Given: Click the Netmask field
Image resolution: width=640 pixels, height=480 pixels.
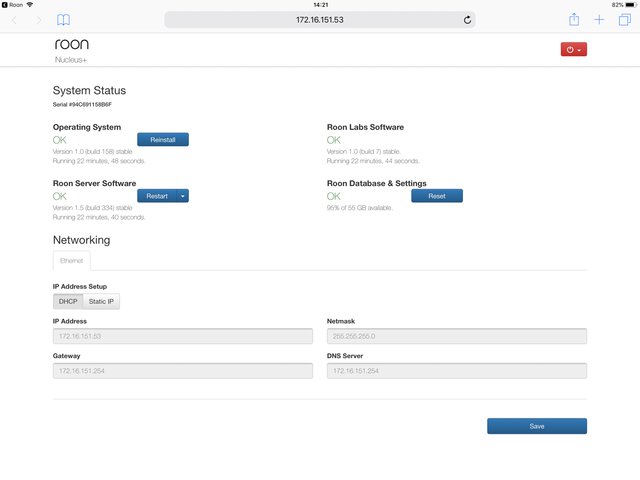Looking at the screenshot, I should click(456, 336).
